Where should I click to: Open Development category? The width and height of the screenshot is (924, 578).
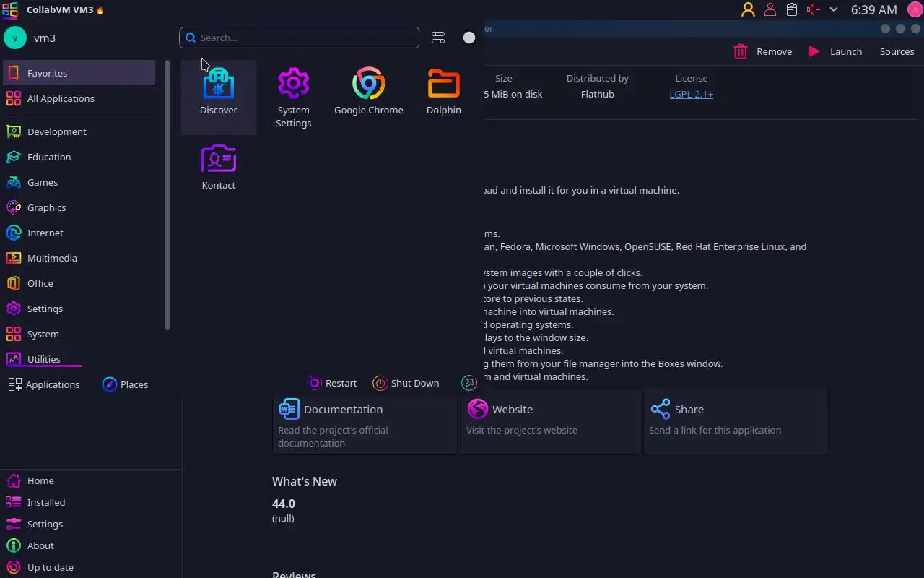point(79,131)
